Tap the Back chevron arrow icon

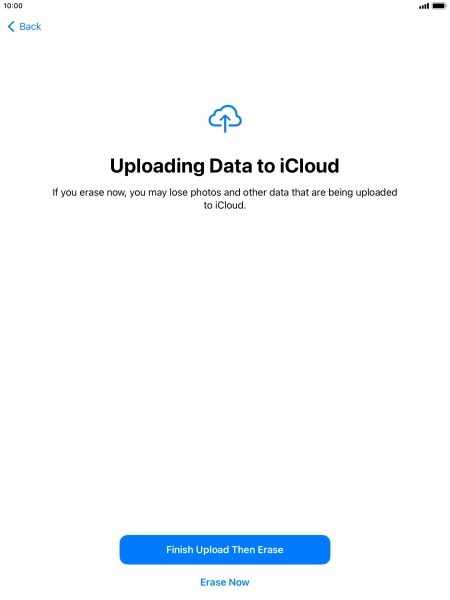click(11, 26)
